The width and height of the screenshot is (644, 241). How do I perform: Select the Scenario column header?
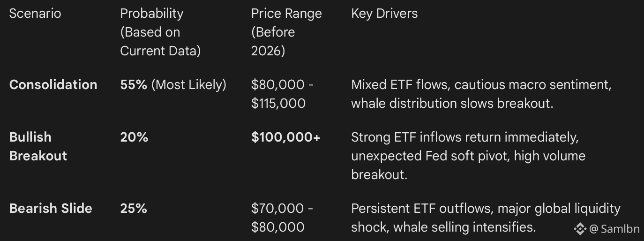[x=35, y=13]
